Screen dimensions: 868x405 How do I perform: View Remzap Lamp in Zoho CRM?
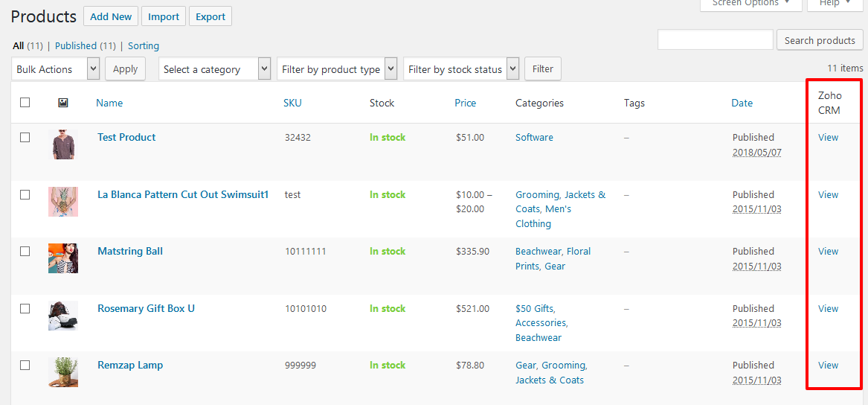[828, 365]
